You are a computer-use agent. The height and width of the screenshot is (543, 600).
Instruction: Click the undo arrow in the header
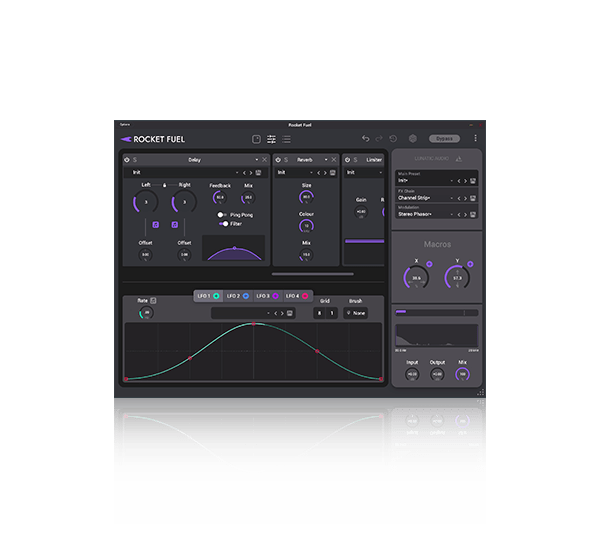point(366,139)
